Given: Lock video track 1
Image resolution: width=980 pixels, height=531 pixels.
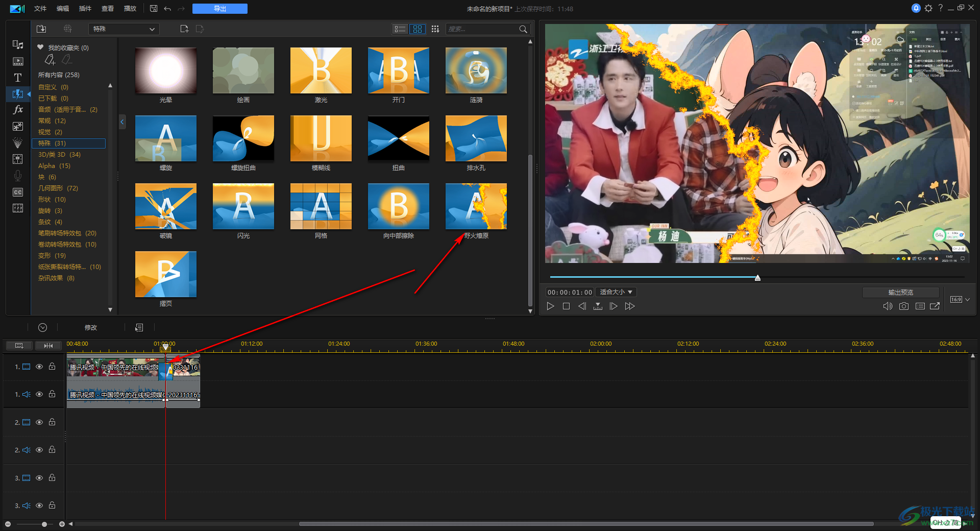Looking at the screenshot, I should tap(52, 366).
